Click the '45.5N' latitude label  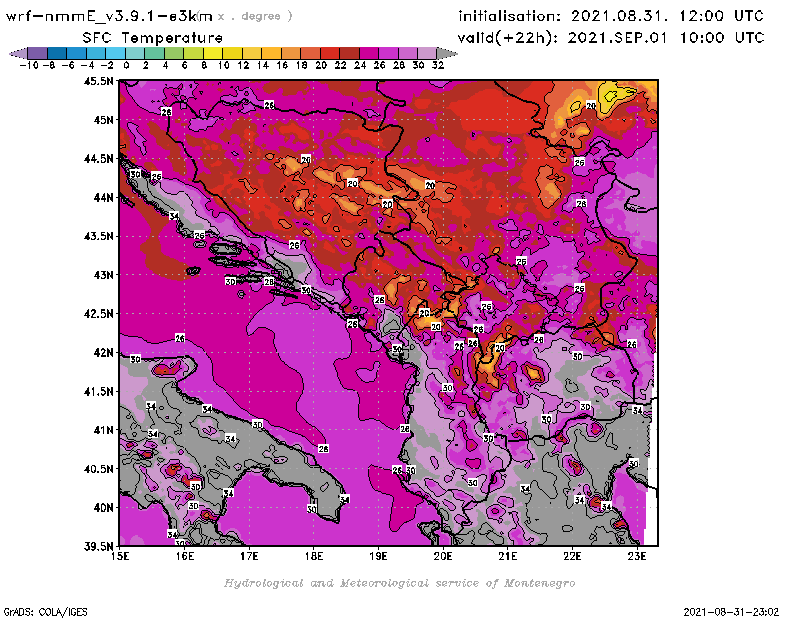click(99, 81)
